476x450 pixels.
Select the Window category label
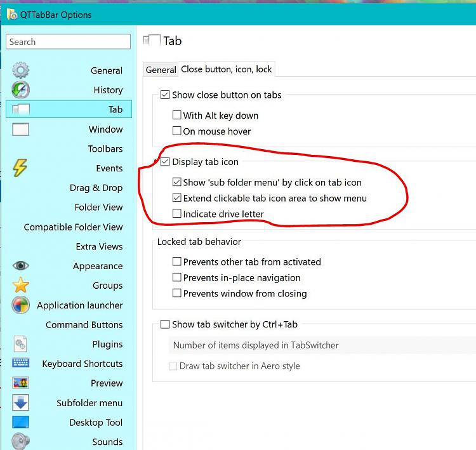105,129
